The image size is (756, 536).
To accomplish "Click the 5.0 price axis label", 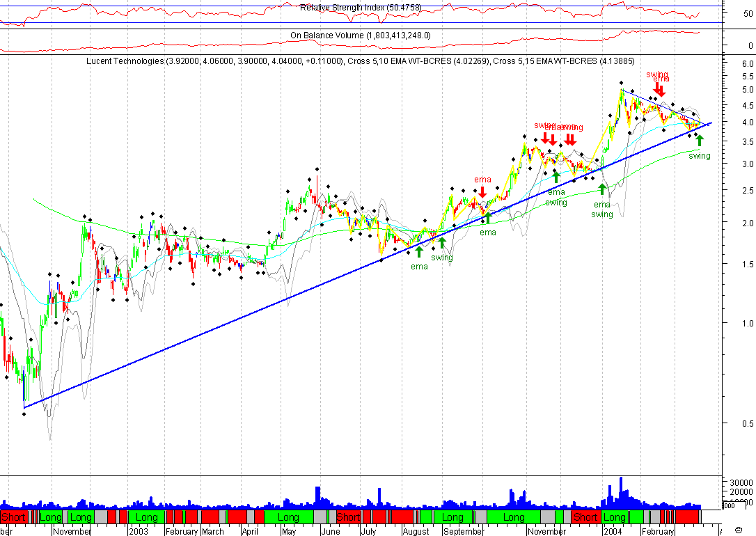I will [748, 90].
